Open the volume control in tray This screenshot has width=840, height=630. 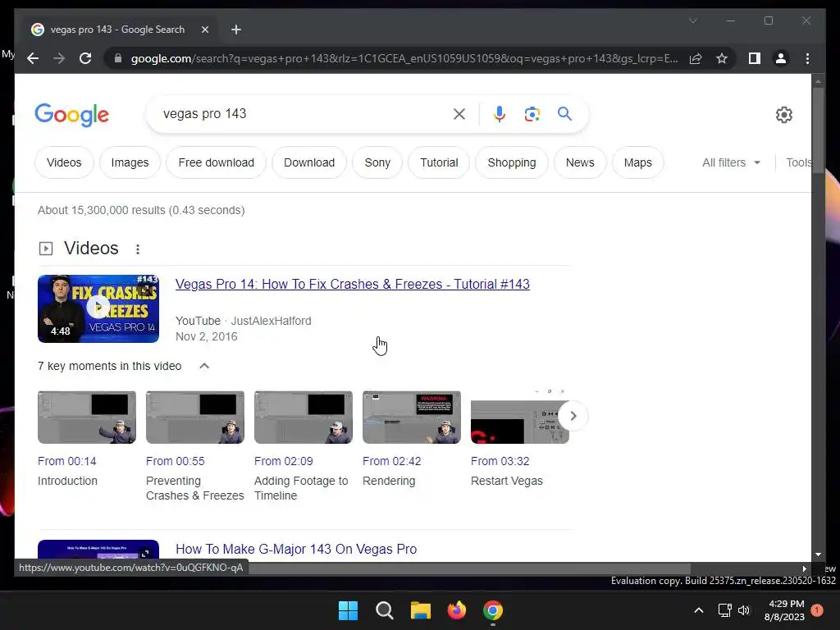744,610
